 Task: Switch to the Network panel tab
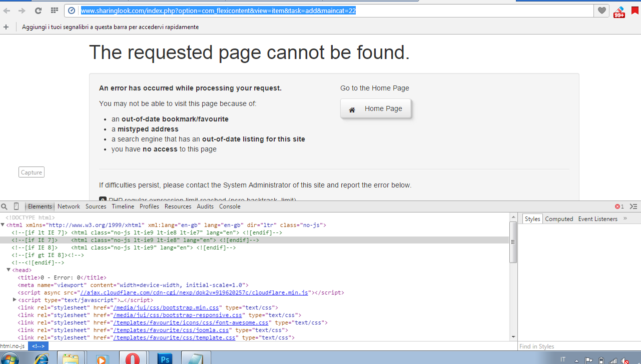point(69,206)
